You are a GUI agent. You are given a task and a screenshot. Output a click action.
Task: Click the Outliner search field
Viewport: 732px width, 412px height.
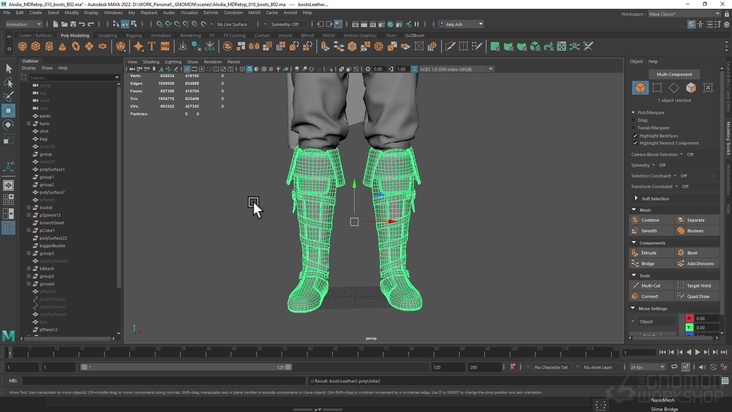[x=74, y=77]
